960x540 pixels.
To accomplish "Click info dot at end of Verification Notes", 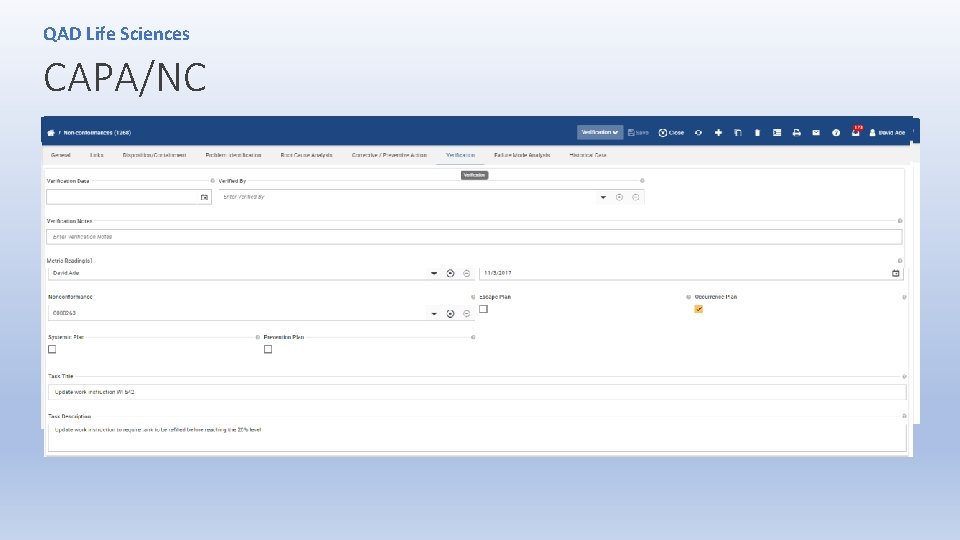I will [900, 220].
